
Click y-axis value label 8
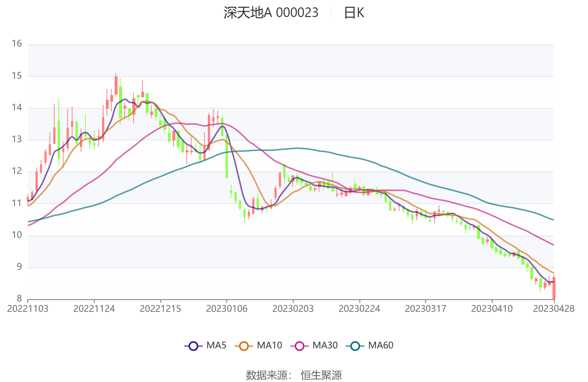click(19, 299)
